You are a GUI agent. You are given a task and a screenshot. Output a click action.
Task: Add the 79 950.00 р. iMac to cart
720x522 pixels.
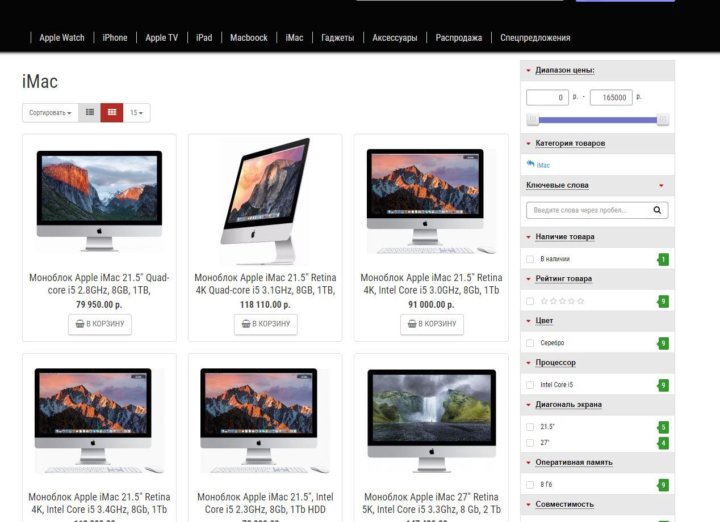(x=100, y=324)
